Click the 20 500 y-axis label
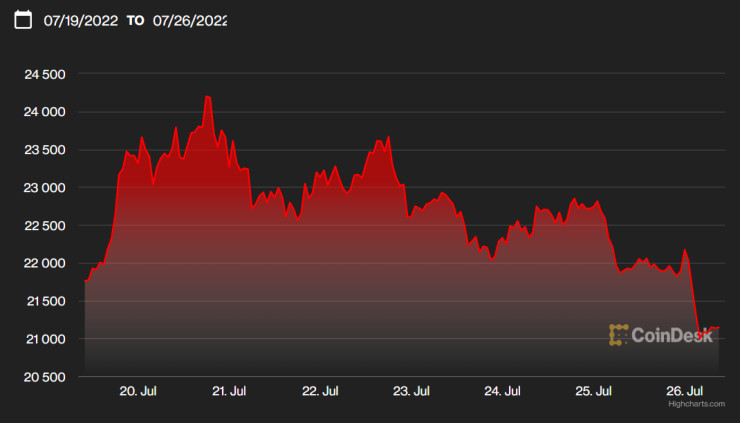740x423 pixels. pyautogui.click(x=44, y=377)
